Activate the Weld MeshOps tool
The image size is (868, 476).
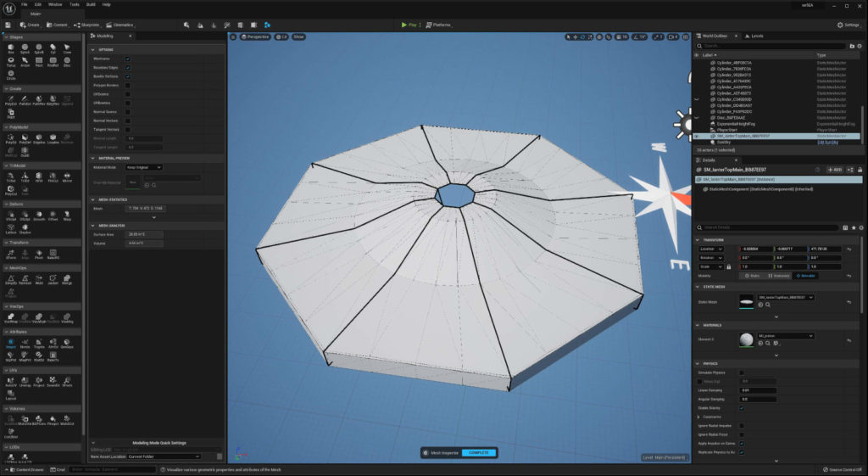coord(39,280)
